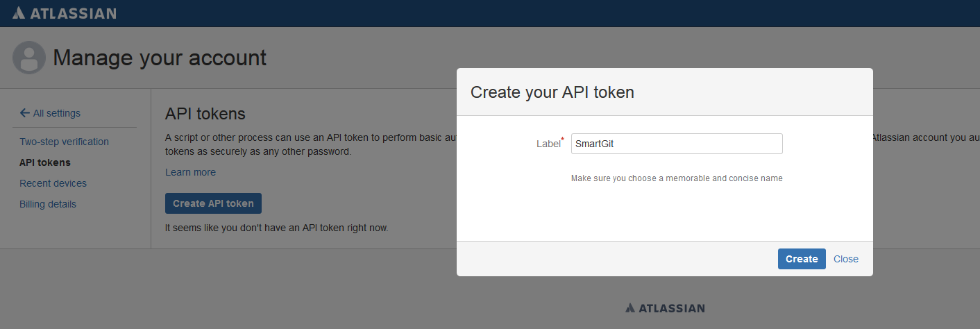Click the memorable and concise name hint text
This screenshot has height=329, width=980.
point(676,178)
